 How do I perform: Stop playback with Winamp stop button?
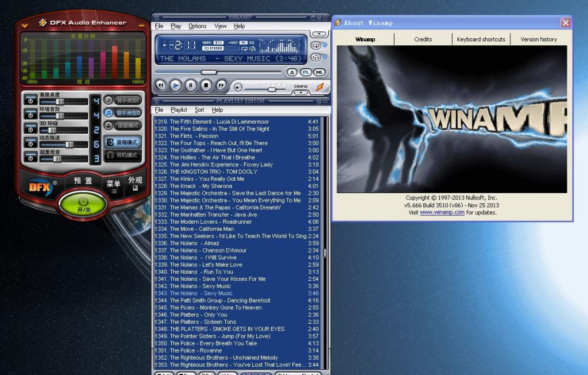[206, 85]
